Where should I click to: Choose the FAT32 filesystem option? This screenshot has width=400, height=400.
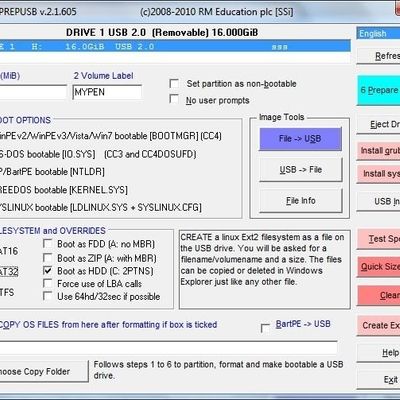[9, 272]
